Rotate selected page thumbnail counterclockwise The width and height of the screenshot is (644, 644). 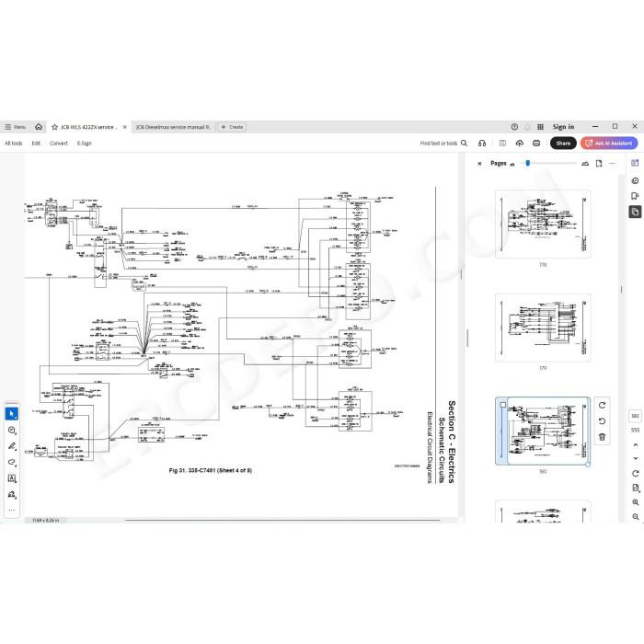coord(602,421)
